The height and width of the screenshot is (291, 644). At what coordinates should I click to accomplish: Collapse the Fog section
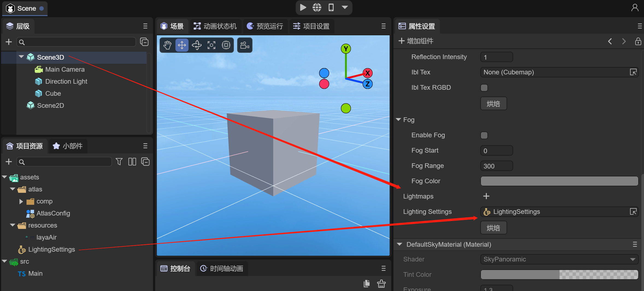tap(399, 120)
